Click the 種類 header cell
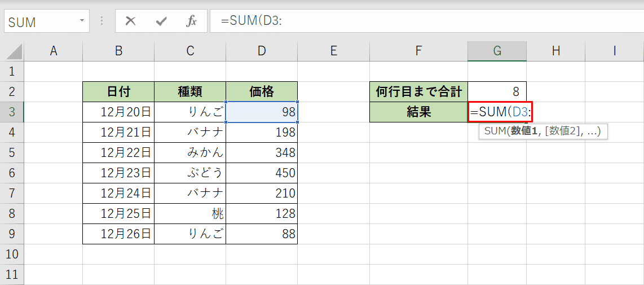Image resolution: width=644 pixels, height=285 pixels. point(189,92)
